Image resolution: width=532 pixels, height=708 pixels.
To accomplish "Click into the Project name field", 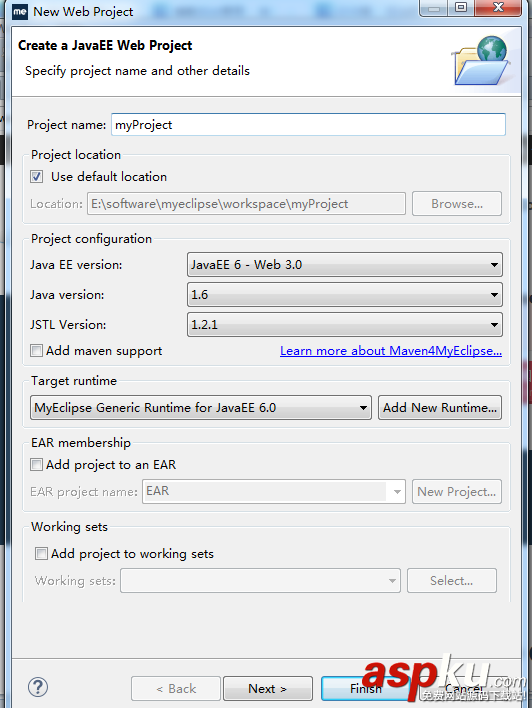I will (x=308, y=125).
